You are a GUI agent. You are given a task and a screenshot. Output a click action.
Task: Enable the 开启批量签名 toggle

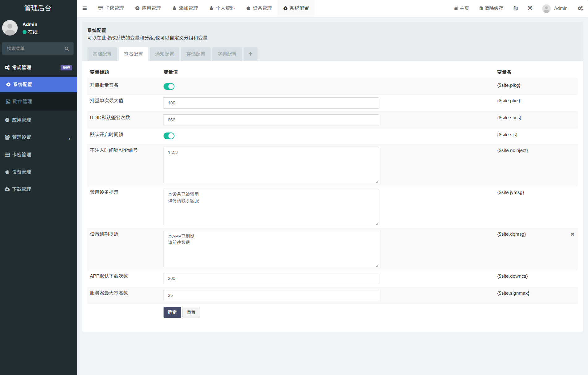169,86
